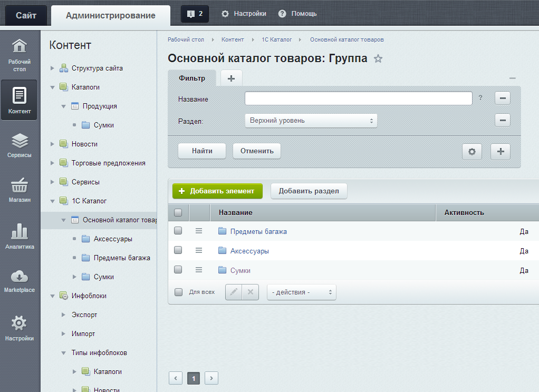The image size is (539, 392).
Task: Go to next page arrow
Action: click(x=211, y=378)
